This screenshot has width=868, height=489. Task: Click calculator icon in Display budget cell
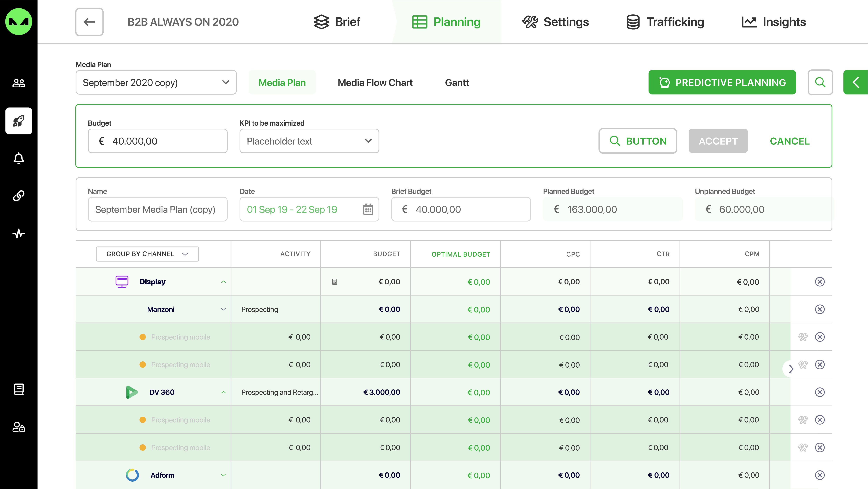click(335, 282)
